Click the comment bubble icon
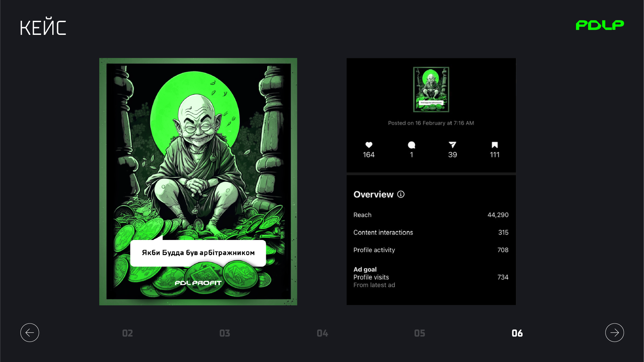Image resolution: width=644 pixels, height=362 pixels. [411, 145]
